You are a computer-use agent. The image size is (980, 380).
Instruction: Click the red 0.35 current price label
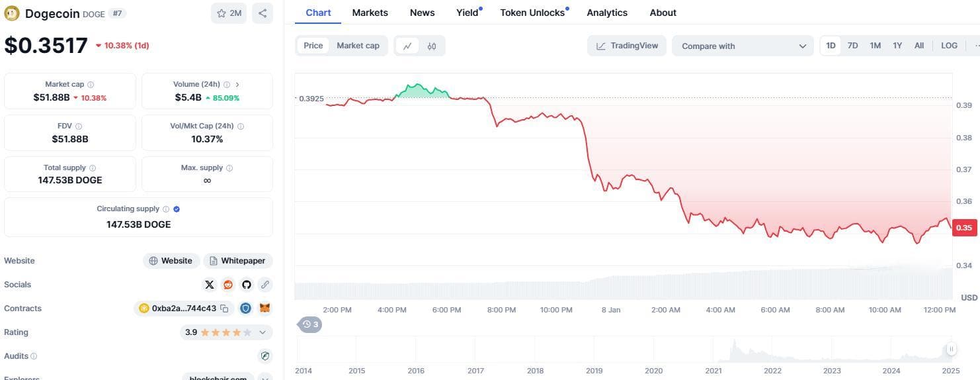(964, 228)
